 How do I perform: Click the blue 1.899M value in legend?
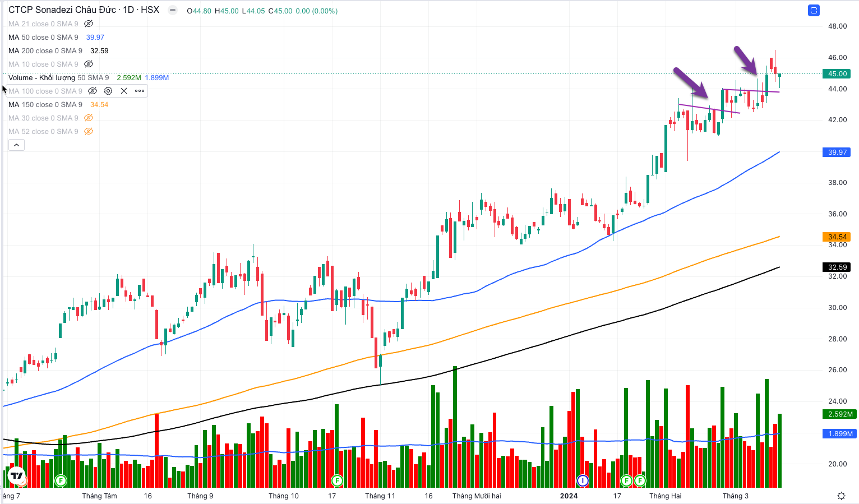[157, 77]
